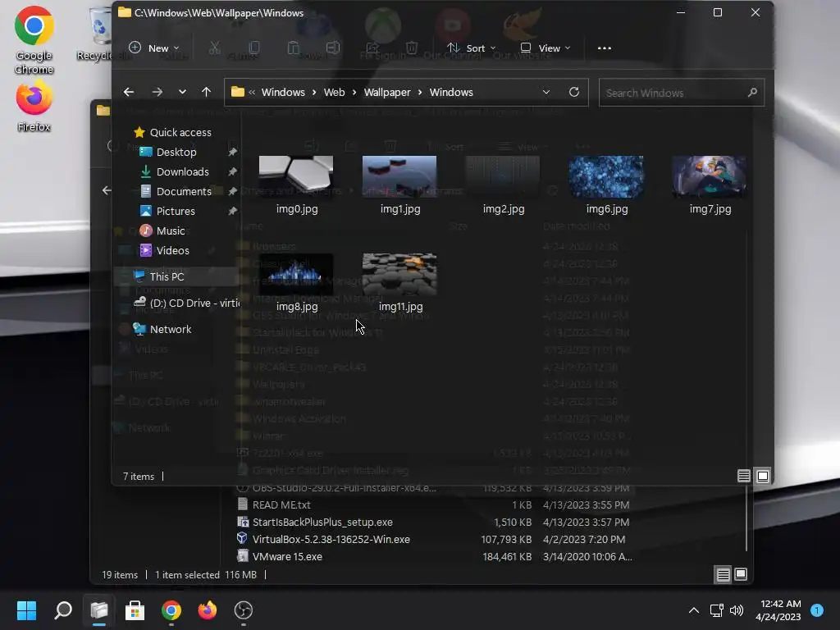Select the D: CD Drive entry
The height and width of the screenshot is (630, 840).
pyautogui.click(x=186, y=304)
